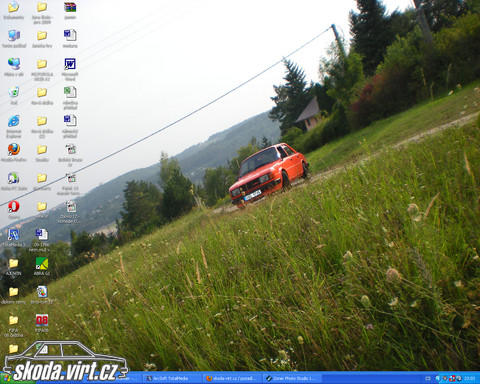Viewport: 480px width, 384px height.
Task: Switch to Zoner Photo Studio taskbar button
Action: click(291, 379)
